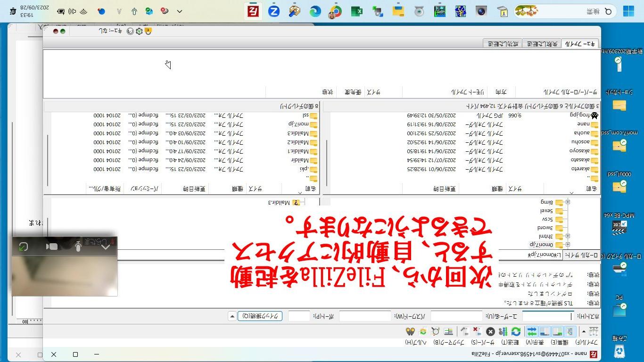The height and width of the screenshot is (362, 644).
Task: Expand the 8img tree node
Action: [568, 202]
